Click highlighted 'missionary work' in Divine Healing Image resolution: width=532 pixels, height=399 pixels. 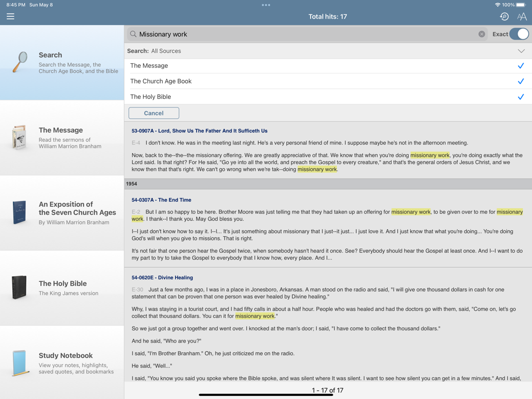pyautogui.click(x=255, y=316)
